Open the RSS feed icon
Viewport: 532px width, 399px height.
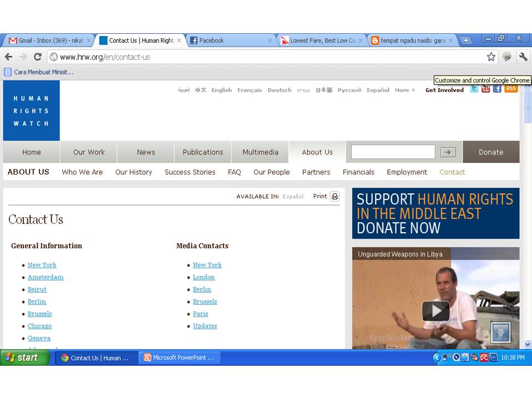pos(511,89)
